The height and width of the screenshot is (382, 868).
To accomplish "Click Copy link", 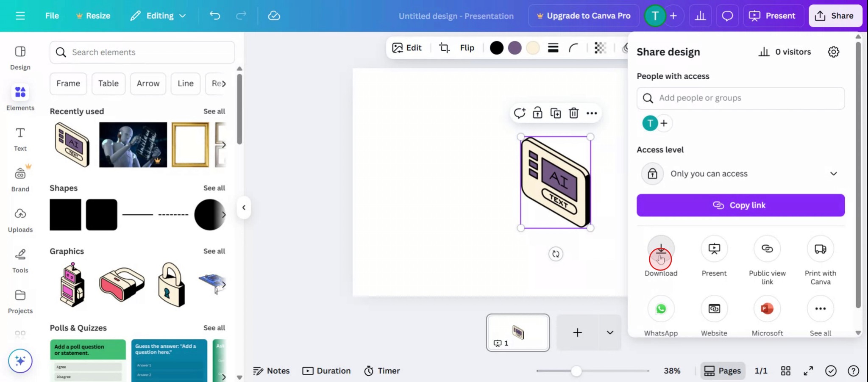I will (x=741, y=205).
